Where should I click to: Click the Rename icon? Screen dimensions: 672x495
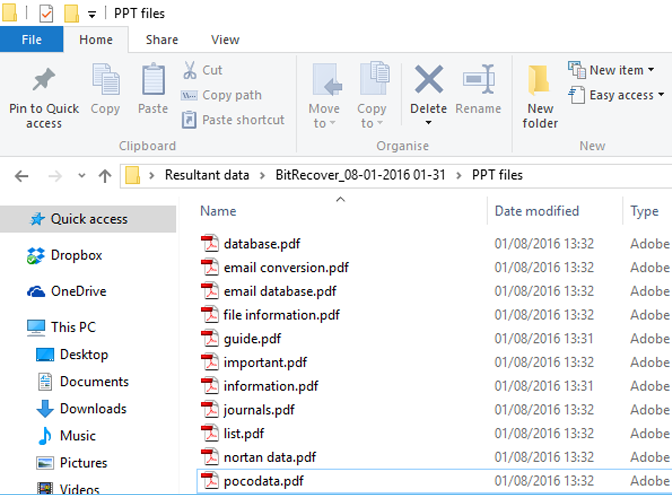[479, 79]
